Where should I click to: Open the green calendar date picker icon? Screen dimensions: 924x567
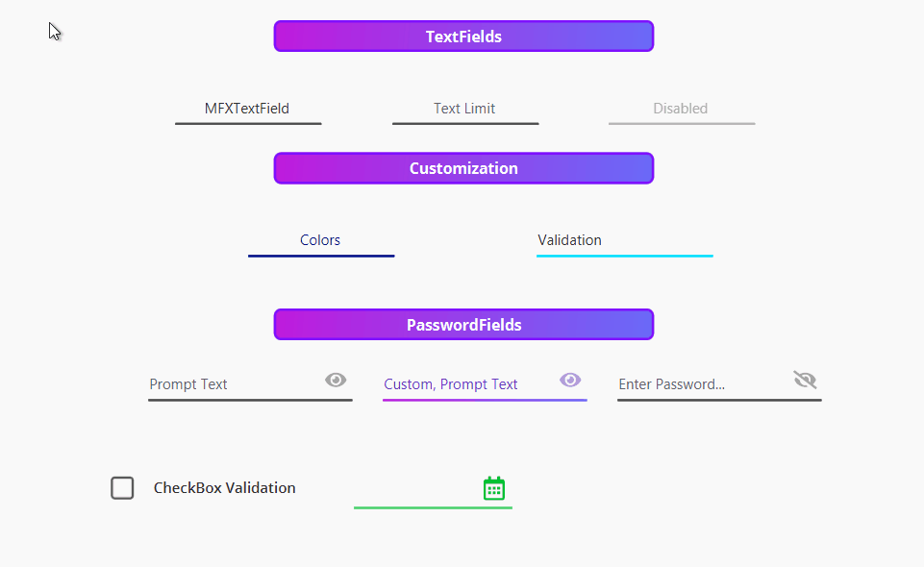tap(493, 488)
